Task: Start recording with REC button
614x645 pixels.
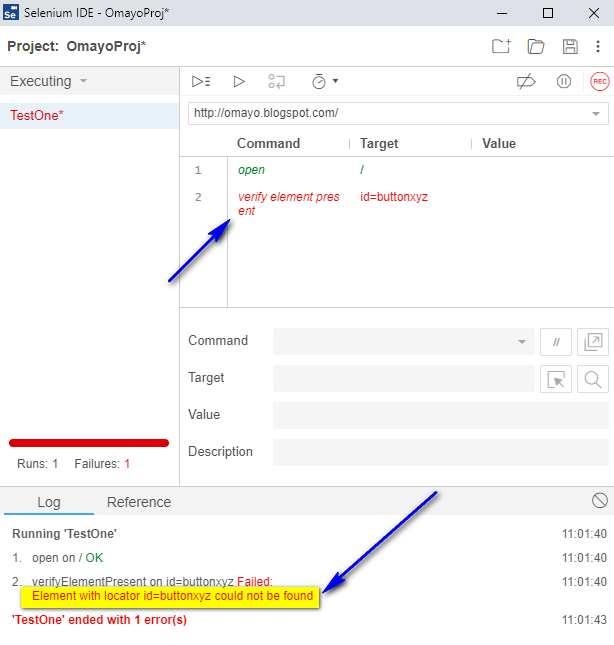Action: (600, 81)
